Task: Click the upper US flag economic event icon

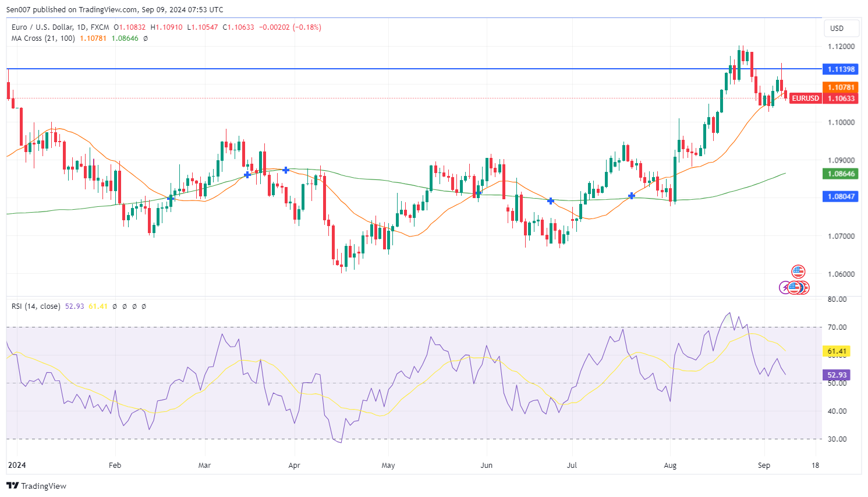Action: coord(798,272)
